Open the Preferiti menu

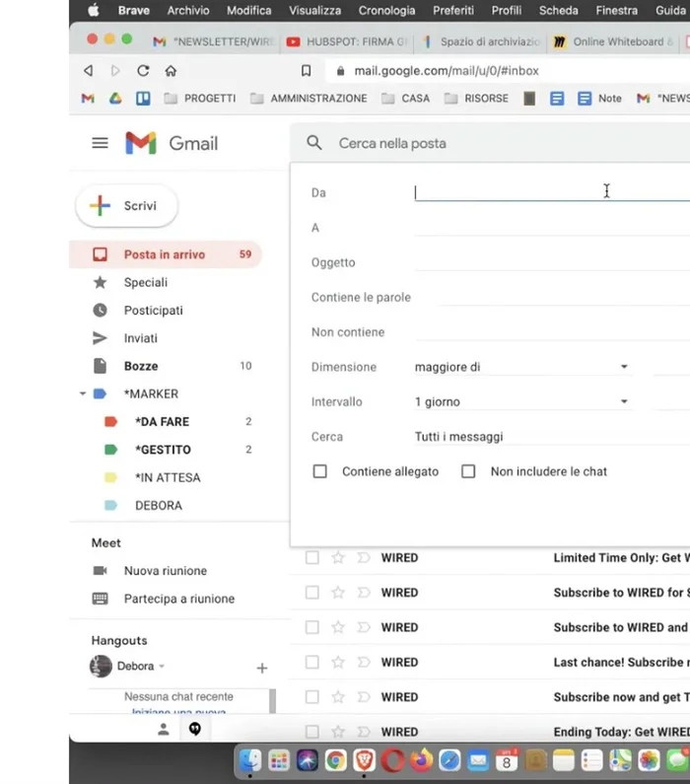click(453, 11)
